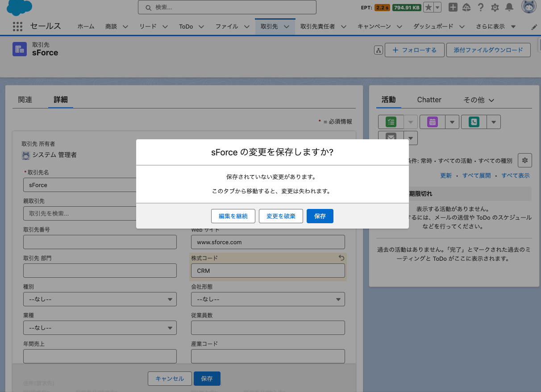Click 編集を継続 in the dialog
The width and height of the screenshot is (541, 392).
pyautogui.click(x=233, y=216)
